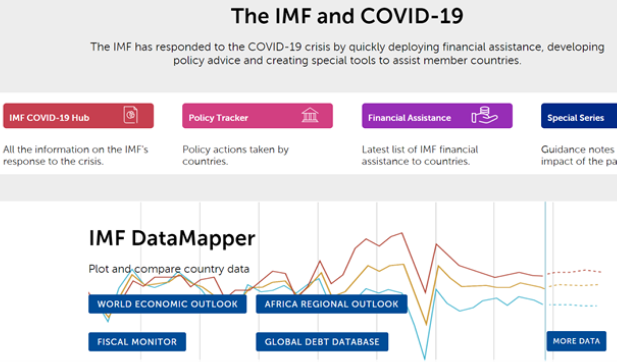Click the document icon on COVID-19 Hub button
Viewport: 617px width, 364px height.
point(130,115)
